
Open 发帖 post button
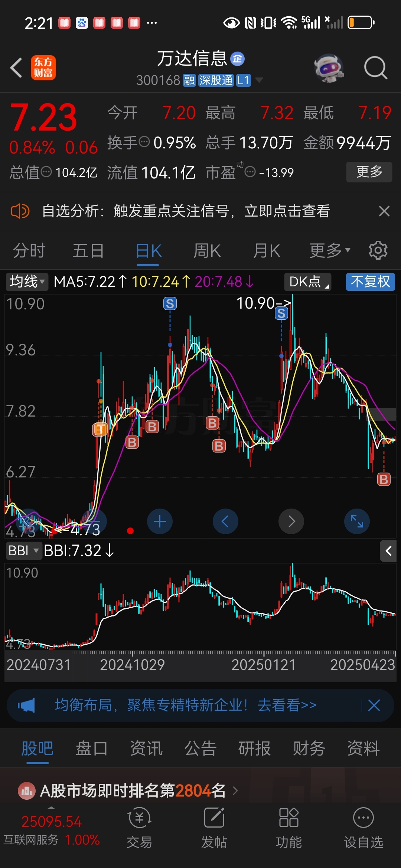pos(214,828)
